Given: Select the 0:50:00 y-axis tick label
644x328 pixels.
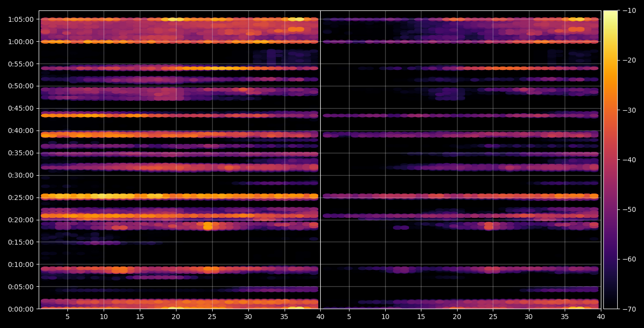Looking at the screenshot, I should 21,86.
